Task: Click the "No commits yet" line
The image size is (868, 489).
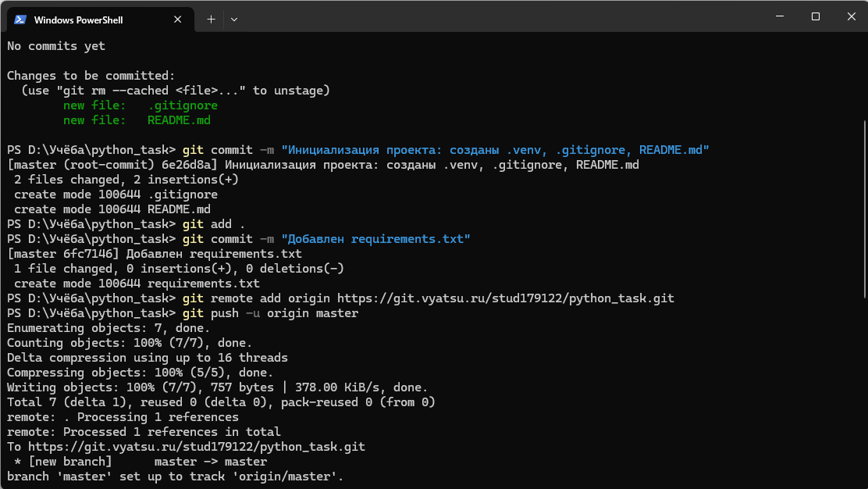Action: (x=56, y=46)
